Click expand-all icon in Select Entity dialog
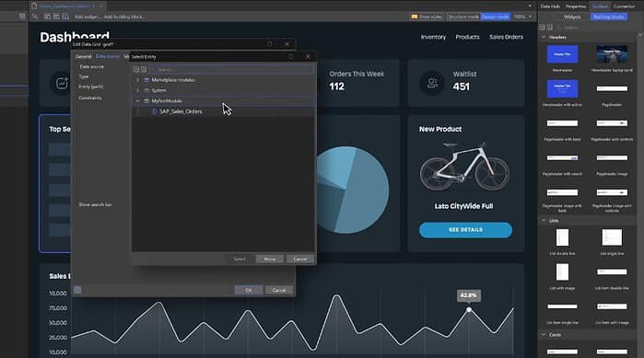The image size is (644, 358). pos(136,69)
